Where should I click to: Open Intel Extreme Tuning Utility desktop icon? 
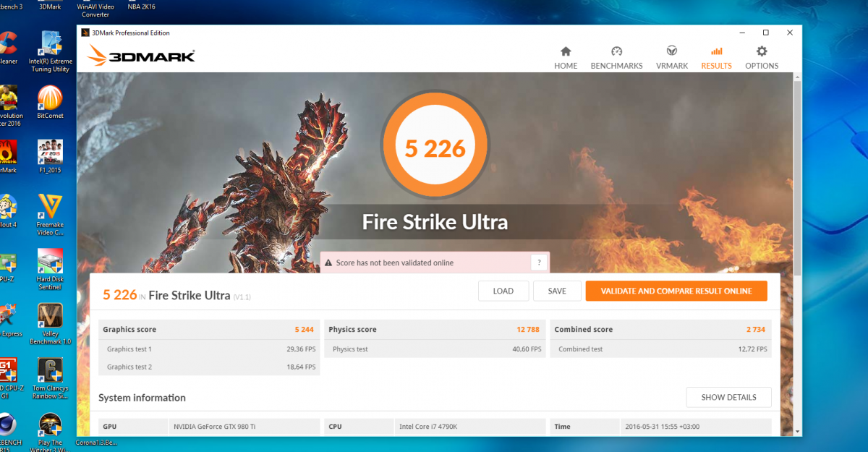pyautogui.click(x=50, y=51)
